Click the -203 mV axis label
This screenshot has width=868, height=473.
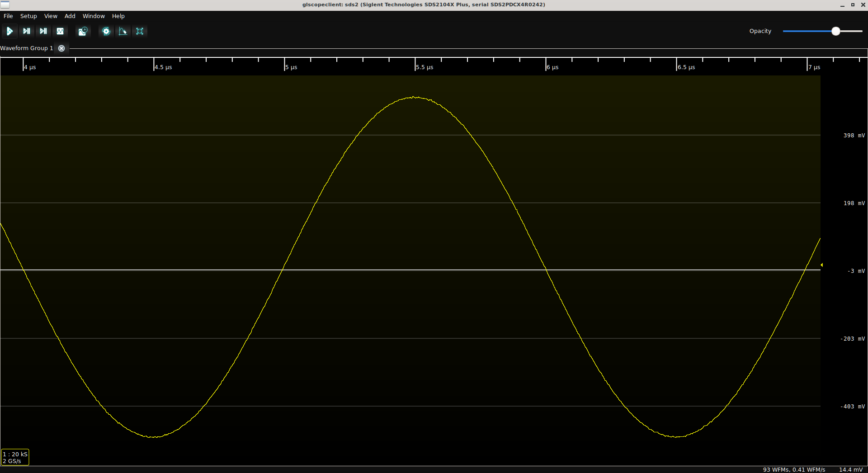pyautogui.click(x=853, y=339)
